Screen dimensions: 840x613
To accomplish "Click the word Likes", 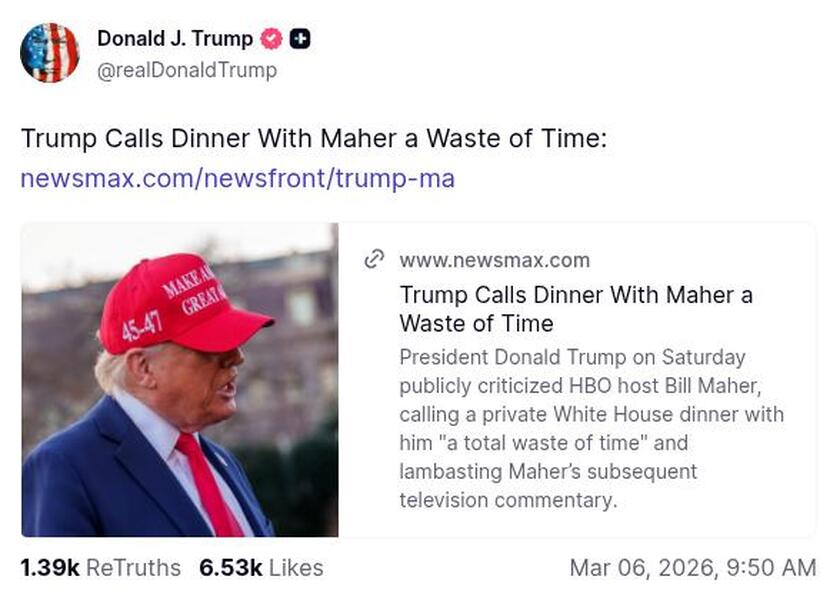I will pos(294,567).
